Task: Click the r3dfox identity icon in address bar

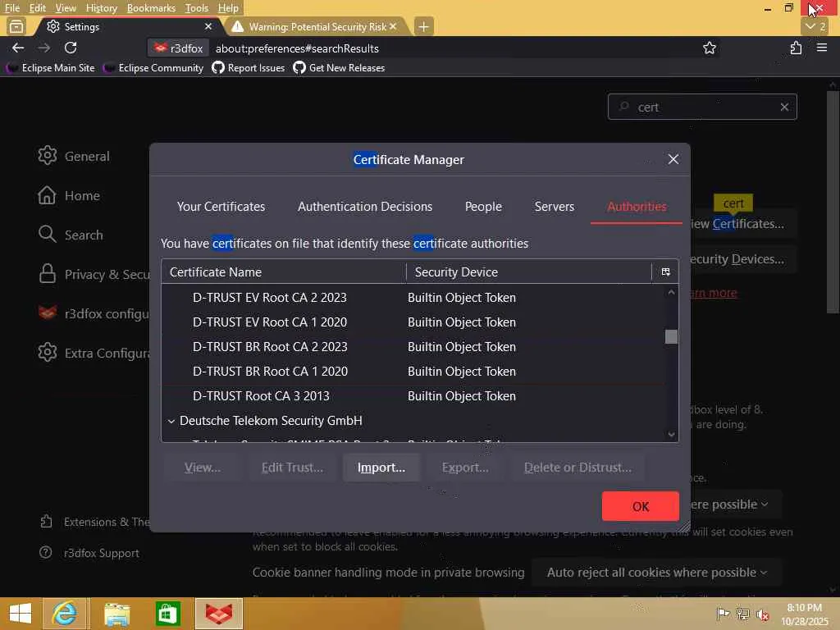Action: click(x=178, y=48)
